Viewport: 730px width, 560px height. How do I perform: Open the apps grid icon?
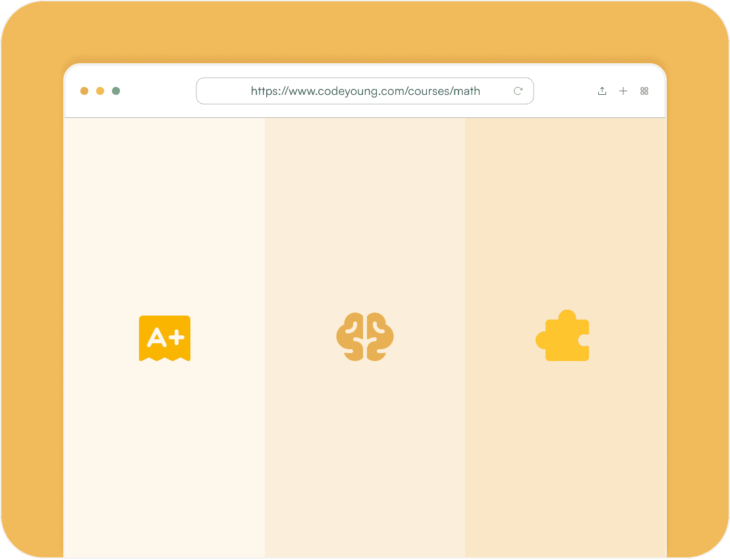tap(644, 91)
